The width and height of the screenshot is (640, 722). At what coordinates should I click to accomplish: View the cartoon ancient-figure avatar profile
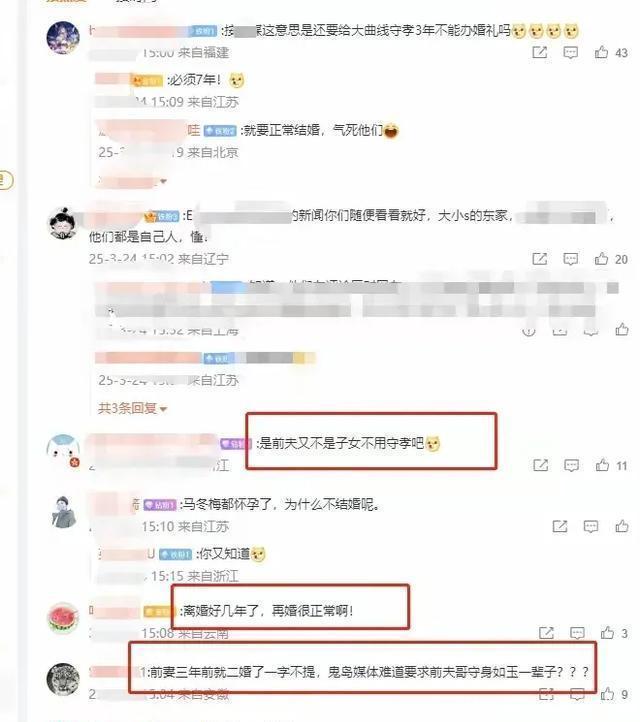(63, 223)
